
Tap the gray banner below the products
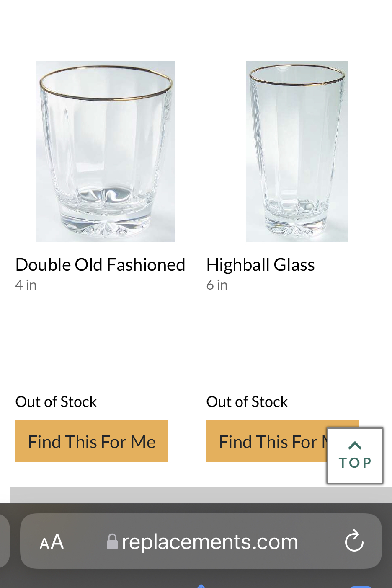[x=168, y=495]
